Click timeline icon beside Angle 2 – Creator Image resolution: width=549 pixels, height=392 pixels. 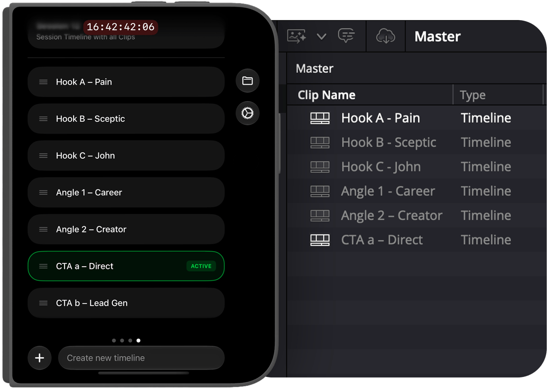coord(320,215)
